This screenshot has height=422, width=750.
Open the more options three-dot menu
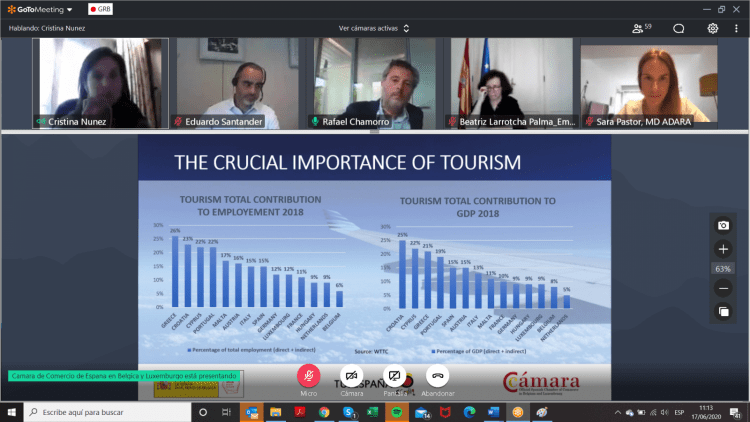[736, 29]
